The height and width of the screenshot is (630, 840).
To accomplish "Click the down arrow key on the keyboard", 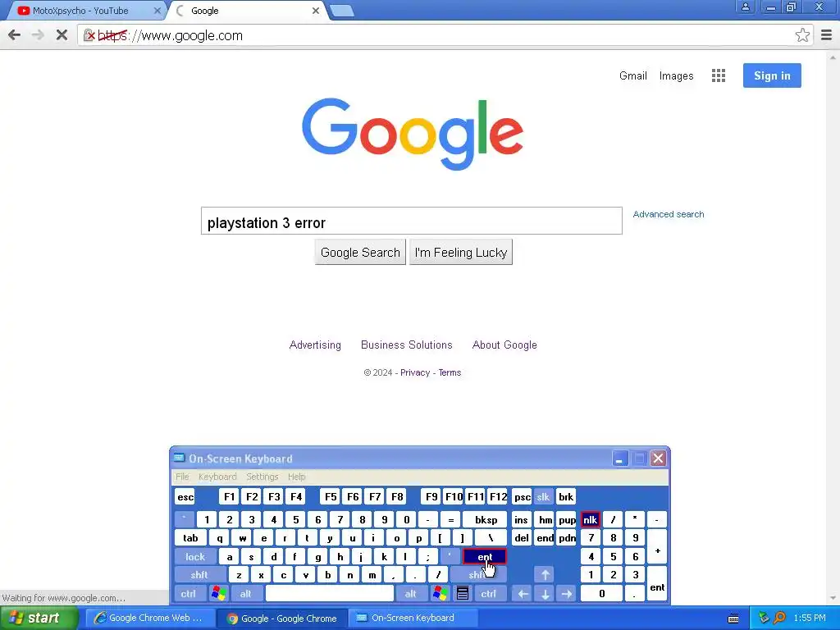I will 545,594.
